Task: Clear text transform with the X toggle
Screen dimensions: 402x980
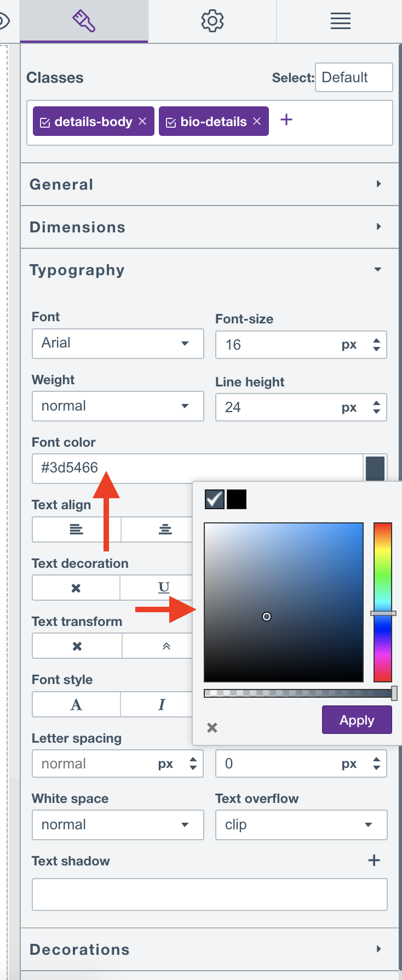Action: 77,646
